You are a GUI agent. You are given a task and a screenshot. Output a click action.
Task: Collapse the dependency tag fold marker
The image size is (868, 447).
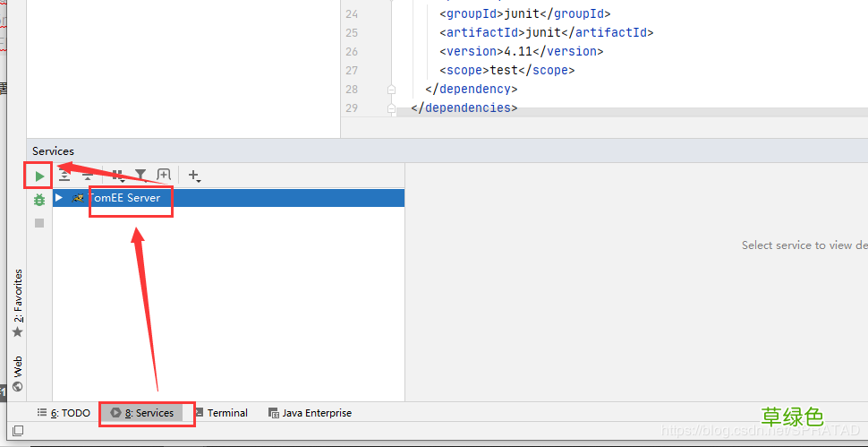391,90
